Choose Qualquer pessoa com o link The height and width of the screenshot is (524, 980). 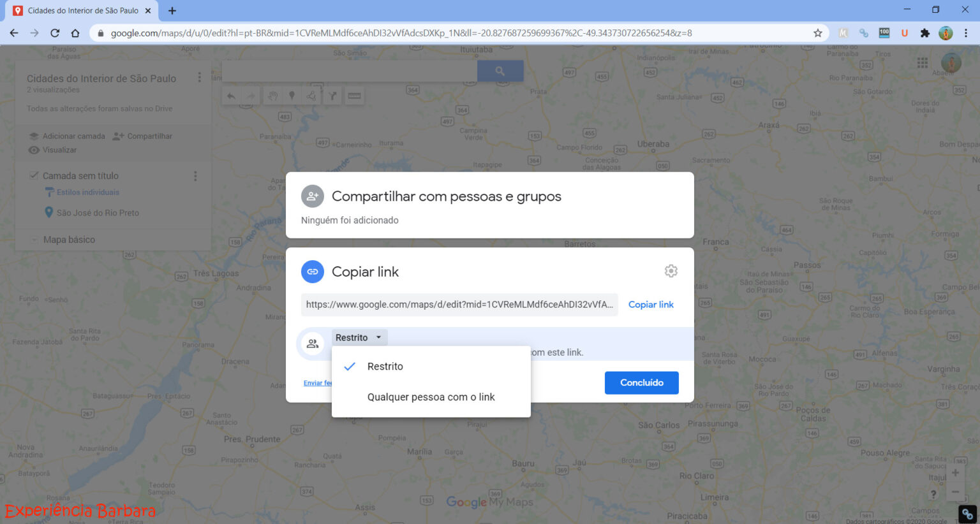coord(431,397)
